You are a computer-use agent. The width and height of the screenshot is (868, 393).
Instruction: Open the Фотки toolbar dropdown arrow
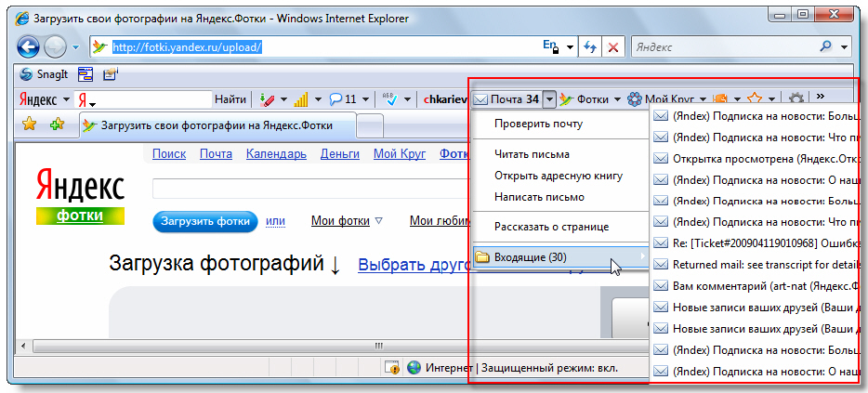617,99
